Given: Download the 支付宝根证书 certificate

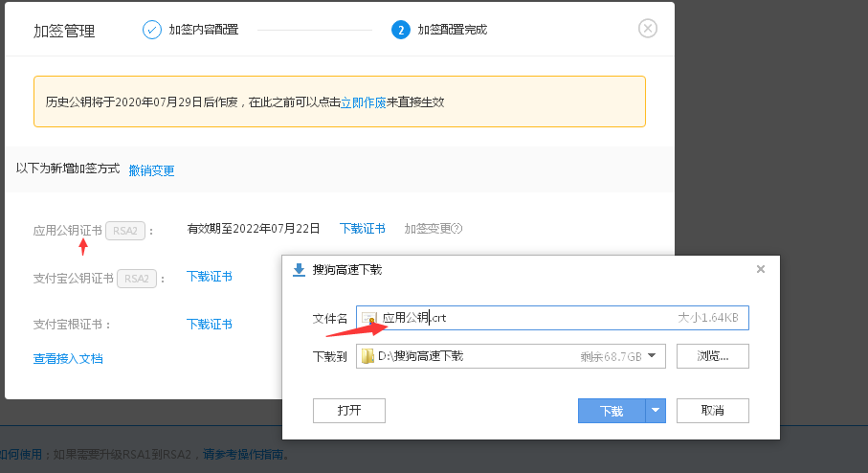Looking at the screenshot, I should click(x=210, y=324).
